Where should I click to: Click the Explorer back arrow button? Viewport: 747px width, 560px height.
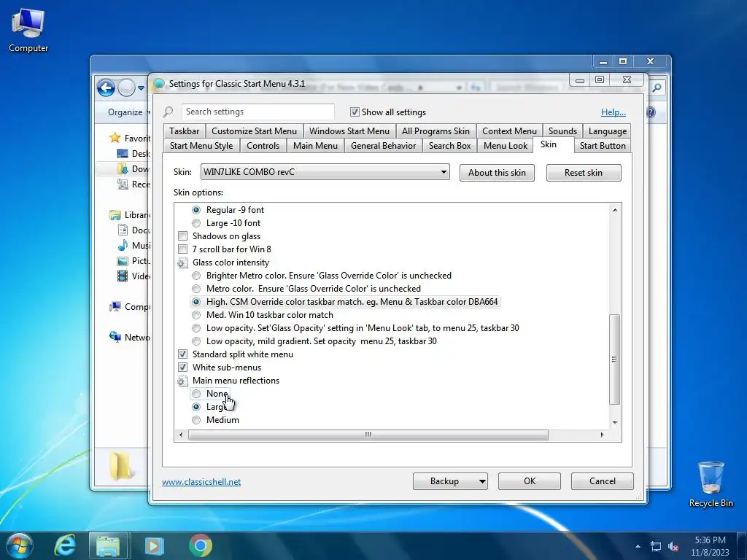(x=106, y=87)
